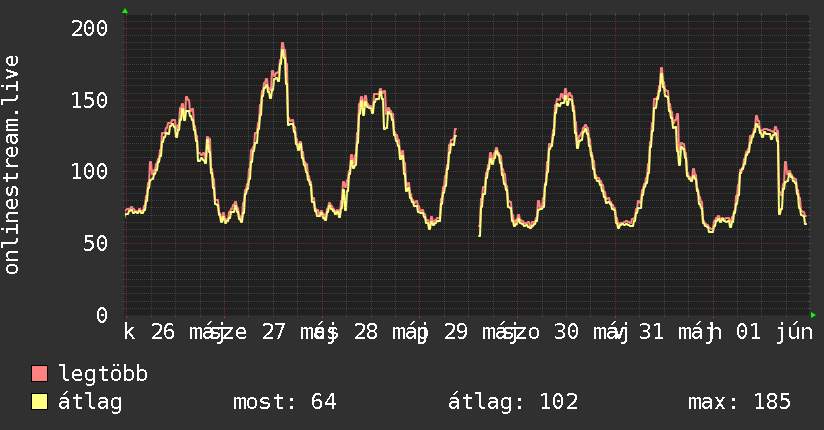This screenshot has height=430, width=824.
Task: Click the 0 y-axis label
Action: 102,315
